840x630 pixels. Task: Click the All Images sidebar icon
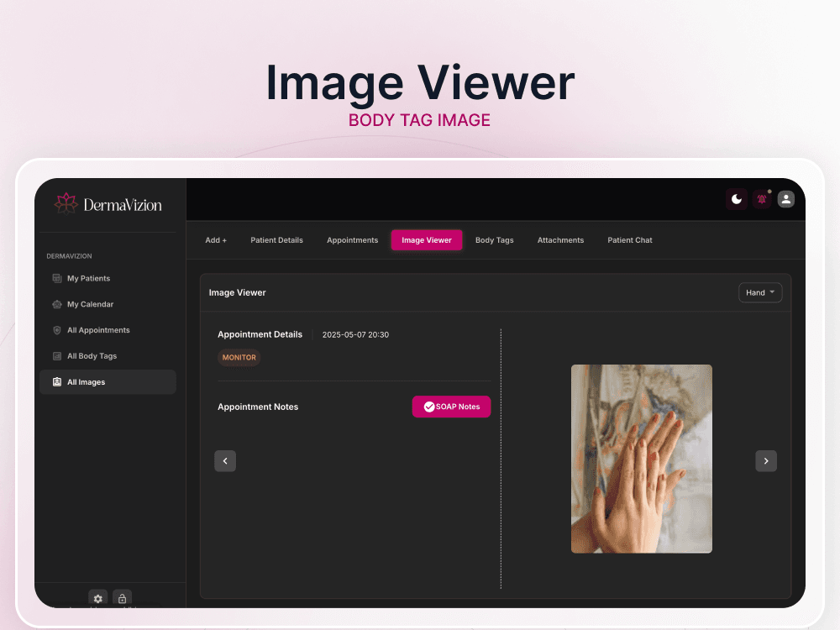pyautogui.click(x=57, y=382)
